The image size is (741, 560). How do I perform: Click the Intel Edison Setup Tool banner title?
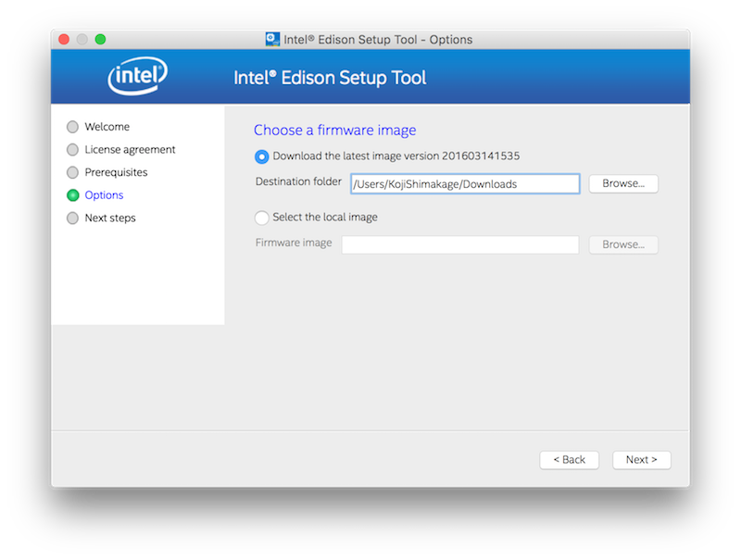330,78
